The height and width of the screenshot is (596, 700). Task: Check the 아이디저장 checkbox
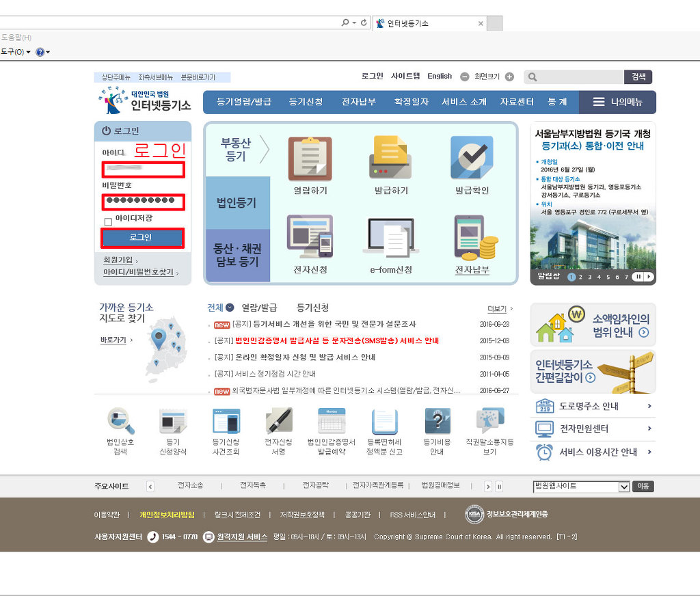tap(108, 221)
